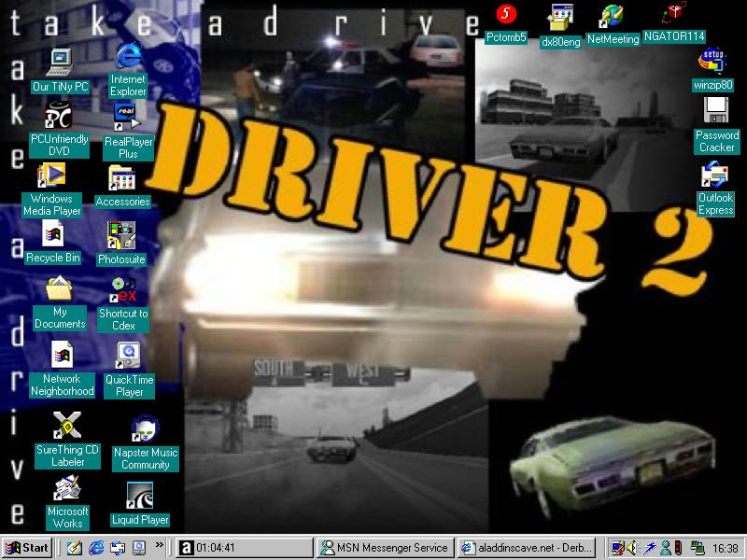Switch to MSN Messenger Service taskbar window
Image resolution: width=747 pixels, height=560 pixels.
(384, 548)
